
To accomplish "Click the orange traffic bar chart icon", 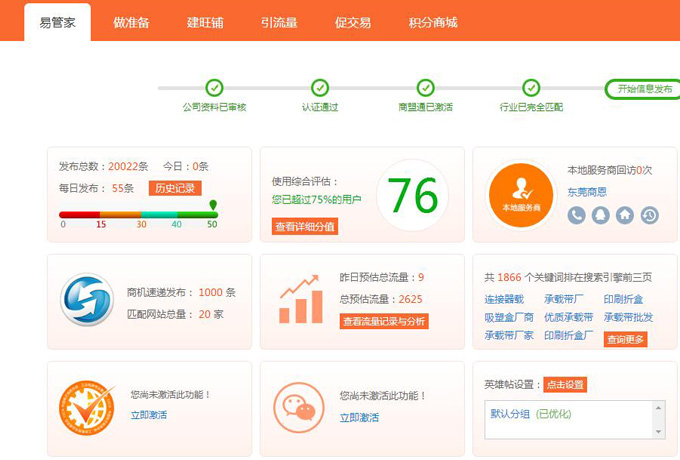I will pos(301,300).
